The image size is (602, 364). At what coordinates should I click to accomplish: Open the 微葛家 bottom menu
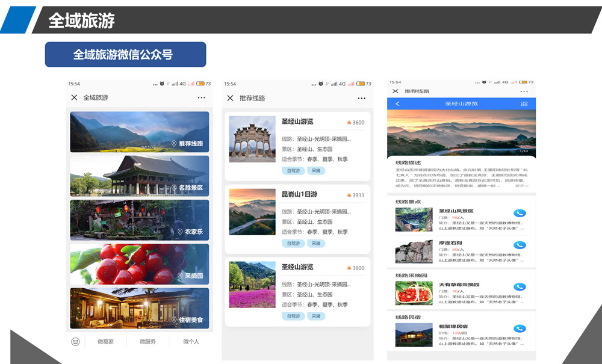point(105,342)
